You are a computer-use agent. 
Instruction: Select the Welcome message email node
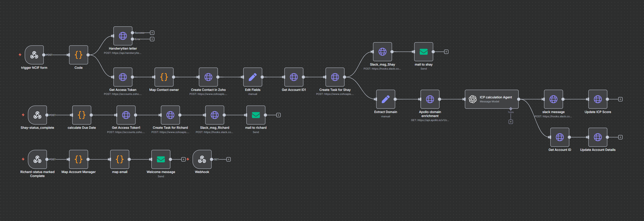[161, 159]
